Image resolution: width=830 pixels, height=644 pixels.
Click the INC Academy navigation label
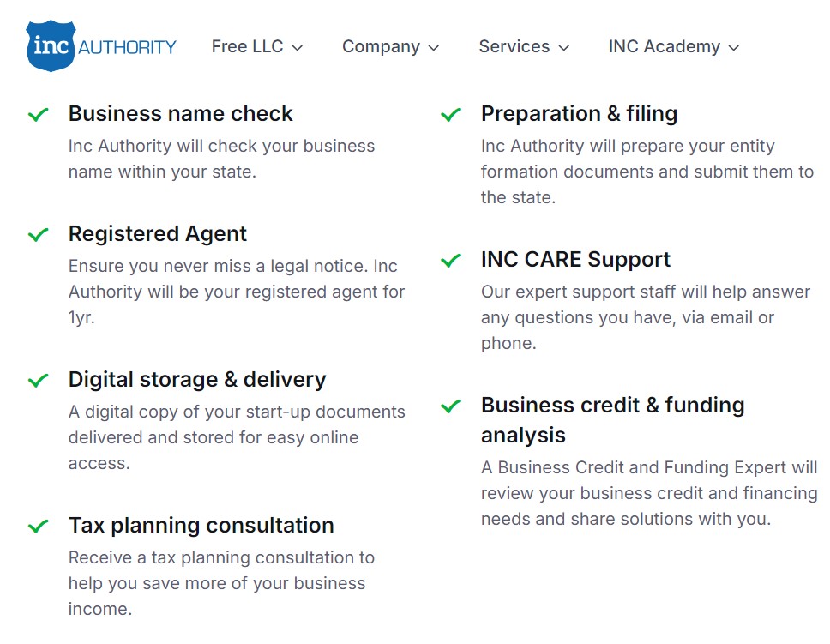665,46
